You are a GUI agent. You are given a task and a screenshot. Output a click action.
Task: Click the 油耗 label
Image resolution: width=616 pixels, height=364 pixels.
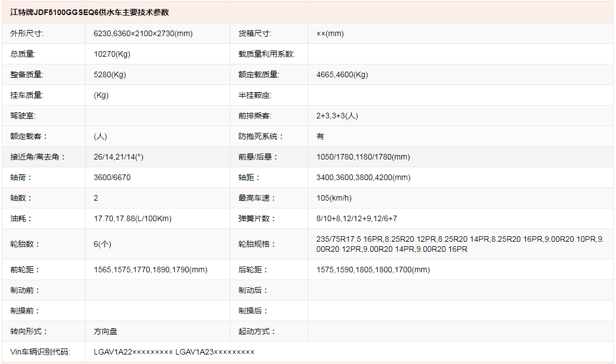[x=21, y=218]
